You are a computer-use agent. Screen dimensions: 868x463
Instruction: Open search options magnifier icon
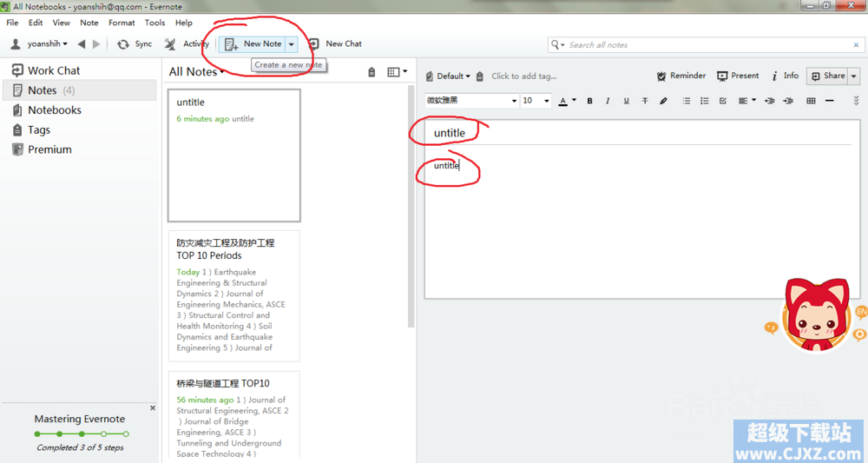[x=557, y=44]
